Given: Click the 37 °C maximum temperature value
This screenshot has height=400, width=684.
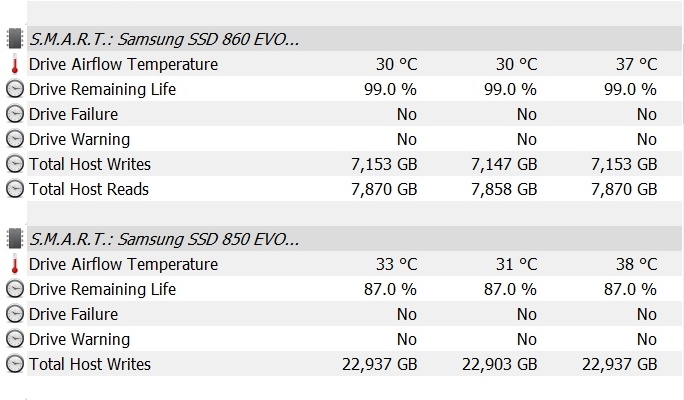Looking at the screenshot, I should click(x=636, y=64).
